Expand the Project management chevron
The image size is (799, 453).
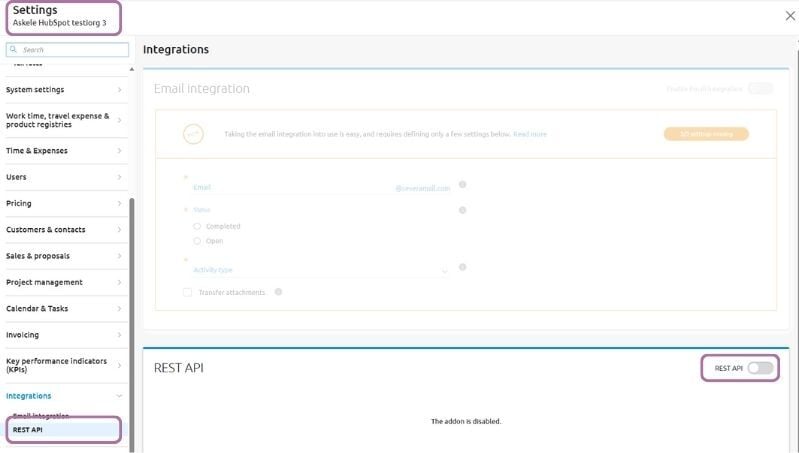(x=120, y=282)
